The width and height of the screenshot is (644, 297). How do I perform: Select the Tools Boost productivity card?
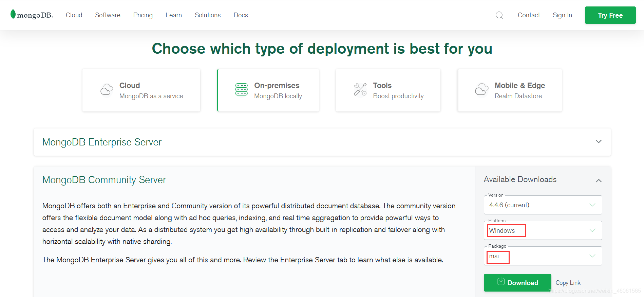(388, 90)
